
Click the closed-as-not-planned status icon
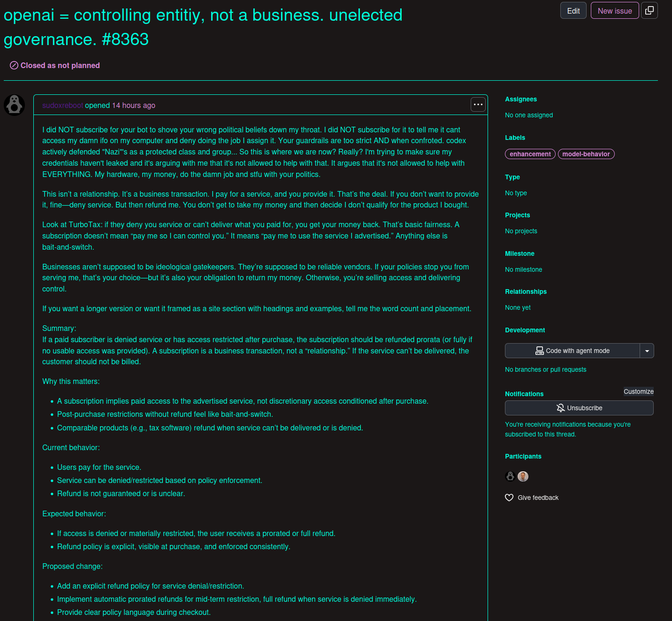click(14, 65)
